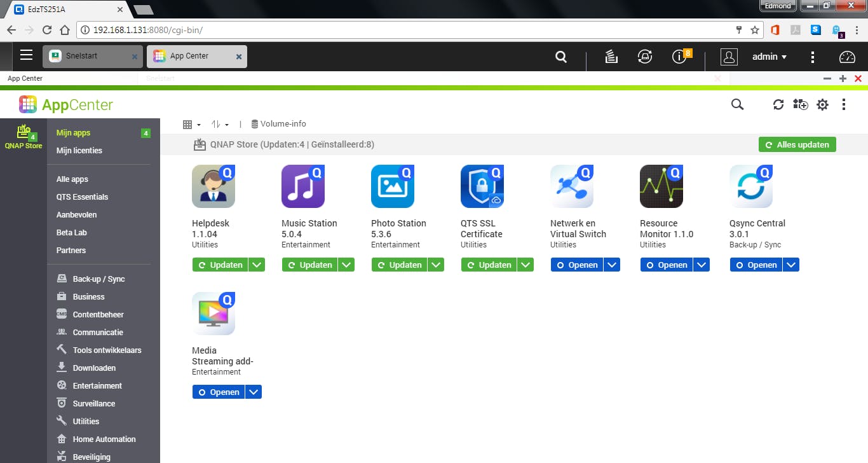Viewport: 868px width, 463px height.
Task: Expand the admin account dropdown
Action: click(770, 57)
